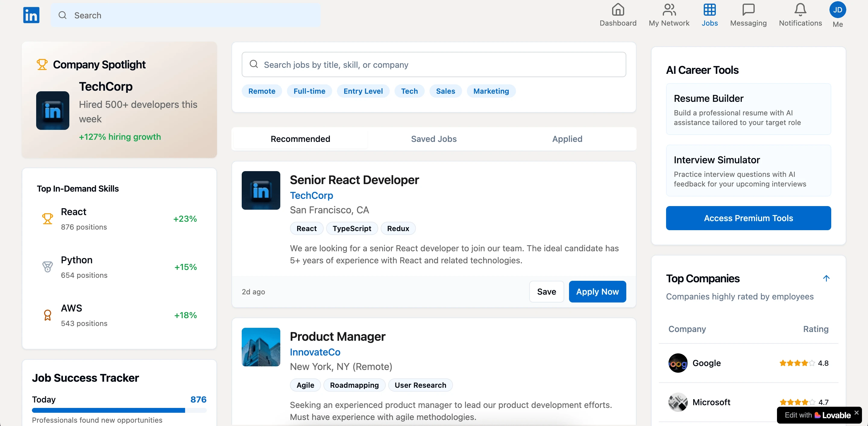Click the Today progress bar in tracker
This screenshot has width=868, height=426.
pos(119,410)
